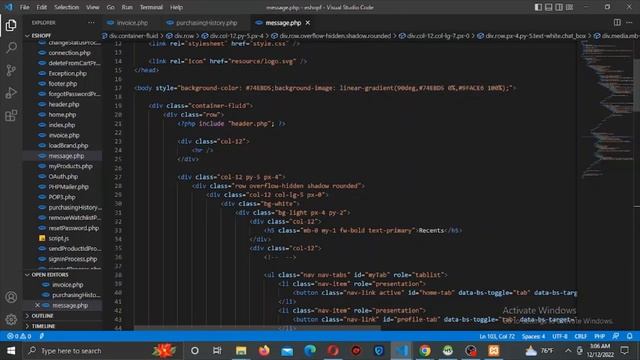The width and height of the screenshot is (640, 360).
Task: Click the errors and warnings status indicator
Action: (19, 336)
